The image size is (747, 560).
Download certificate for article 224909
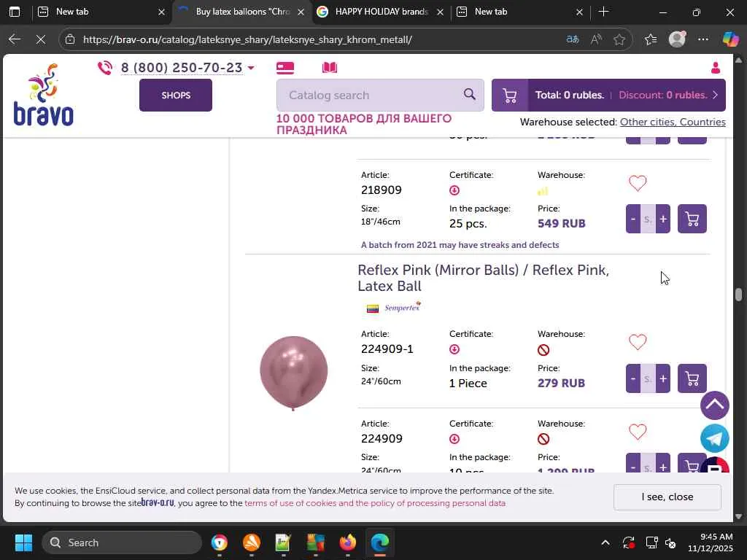point(454,439)
